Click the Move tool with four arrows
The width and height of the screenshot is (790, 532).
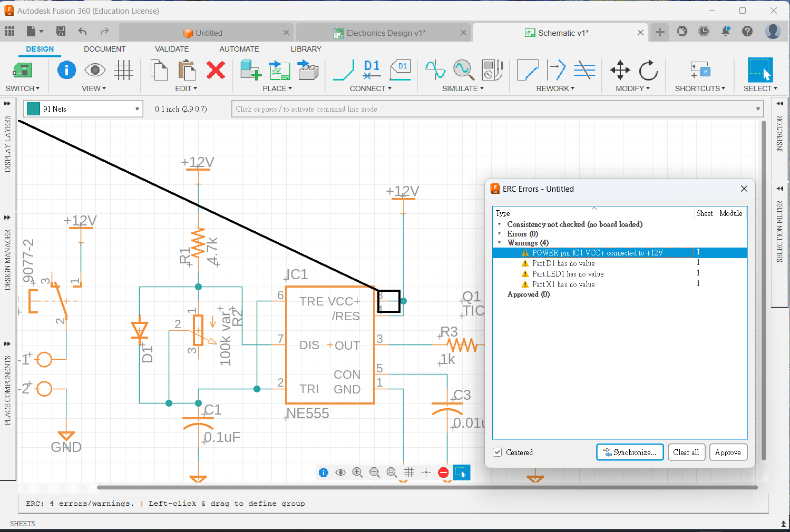pos(620,70)
